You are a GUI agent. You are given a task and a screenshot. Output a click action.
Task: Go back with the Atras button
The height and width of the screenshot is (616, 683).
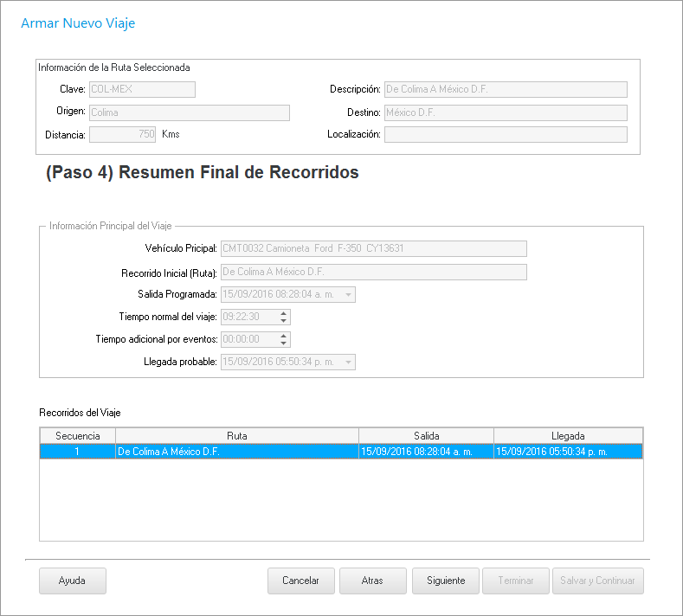pyautogui.click(x=372, y=581)
